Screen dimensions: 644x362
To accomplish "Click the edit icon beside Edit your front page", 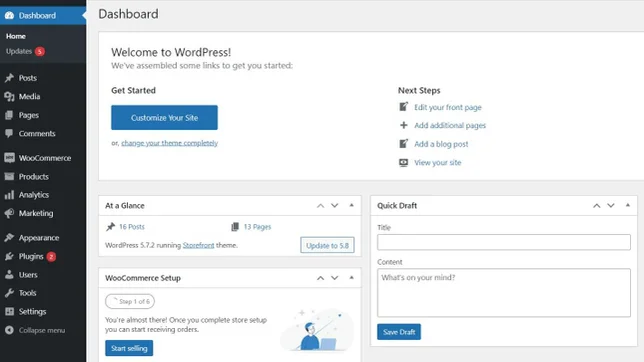I will click(x=404, y=107).
